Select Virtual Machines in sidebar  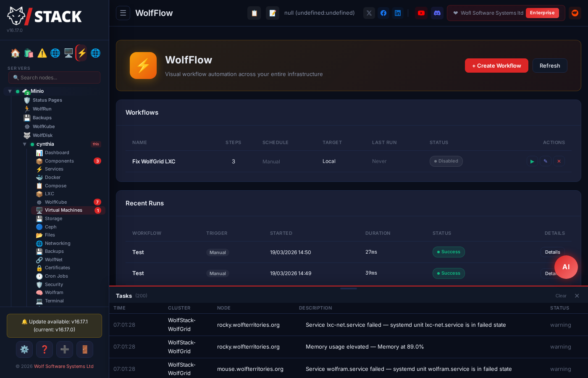(68, 210)
